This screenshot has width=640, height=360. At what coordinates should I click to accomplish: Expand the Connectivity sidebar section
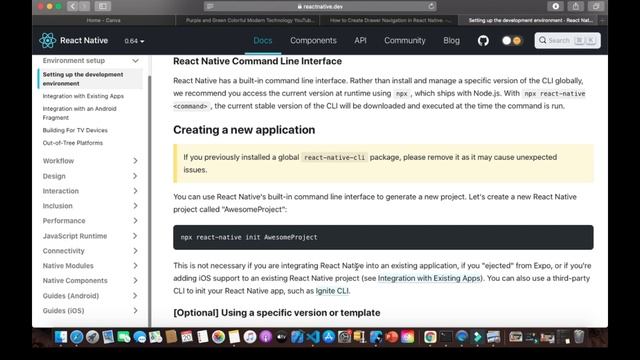coord(91,251)
